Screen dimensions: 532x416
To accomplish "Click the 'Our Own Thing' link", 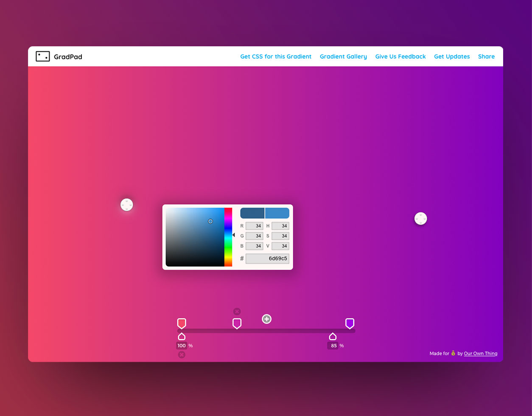I will pos(480,353).
